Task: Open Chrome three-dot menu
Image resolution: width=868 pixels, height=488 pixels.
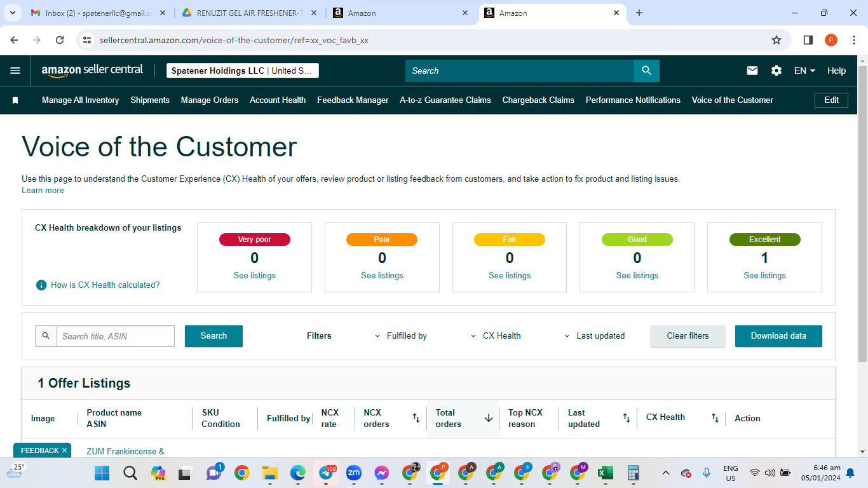Action: point(853,40)
